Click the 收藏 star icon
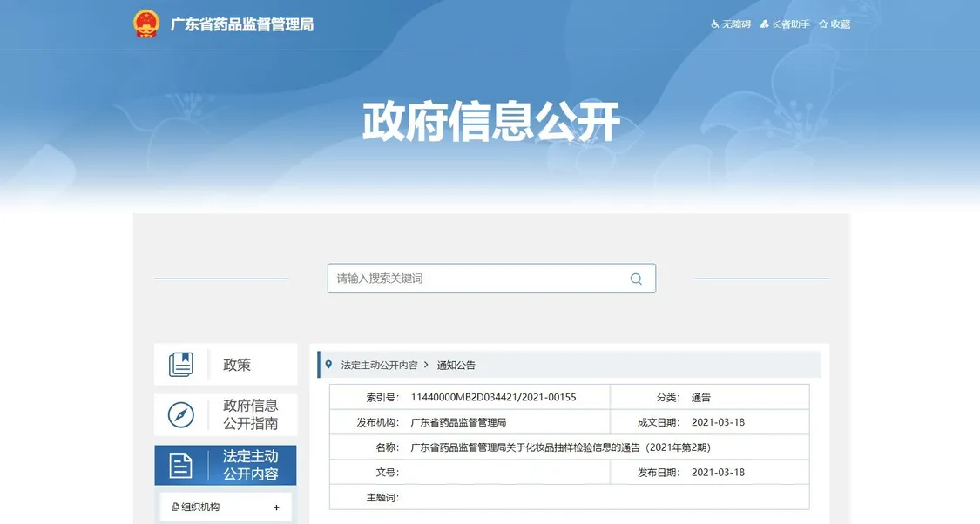Image resolution: width=980 pixels, height=524 pixels. click(x=823, y=24)
